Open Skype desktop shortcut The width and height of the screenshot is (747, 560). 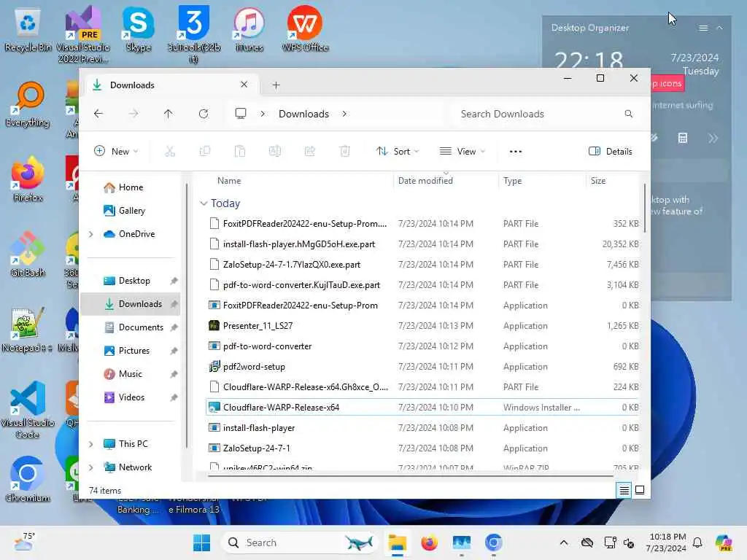138,28
